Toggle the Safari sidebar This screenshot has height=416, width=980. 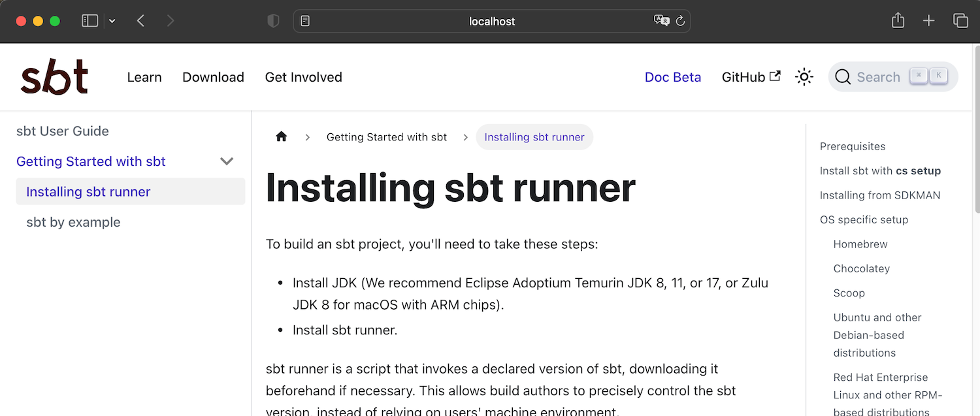point(90,20)
